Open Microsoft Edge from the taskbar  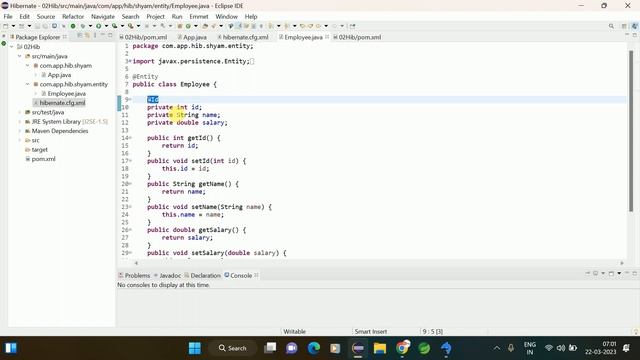pyautogui.click(x=313, y=348)
